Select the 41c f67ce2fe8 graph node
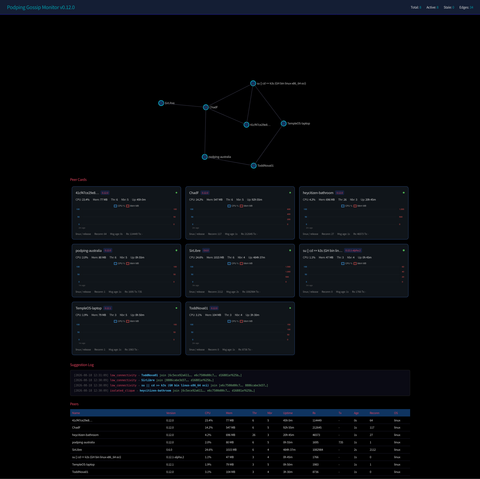This screenshot has width=480, height=479. click(x=246, y=125)
